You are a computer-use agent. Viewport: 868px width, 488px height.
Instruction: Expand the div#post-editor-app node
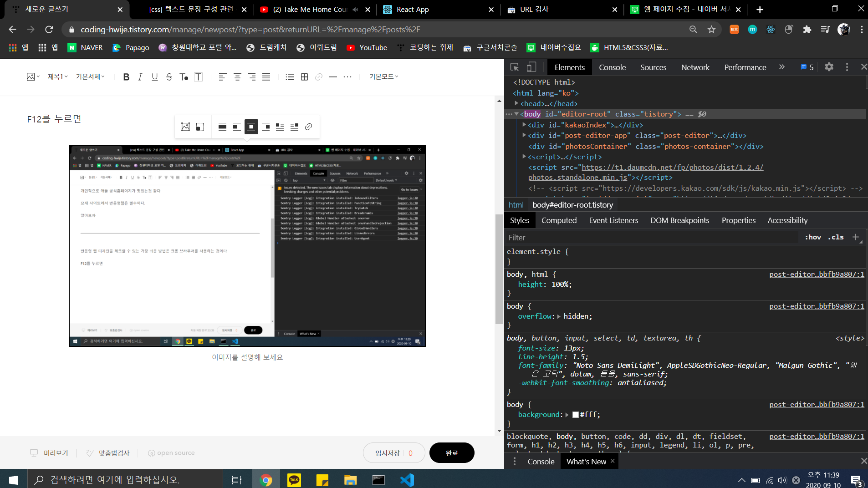tap(524, 135)
